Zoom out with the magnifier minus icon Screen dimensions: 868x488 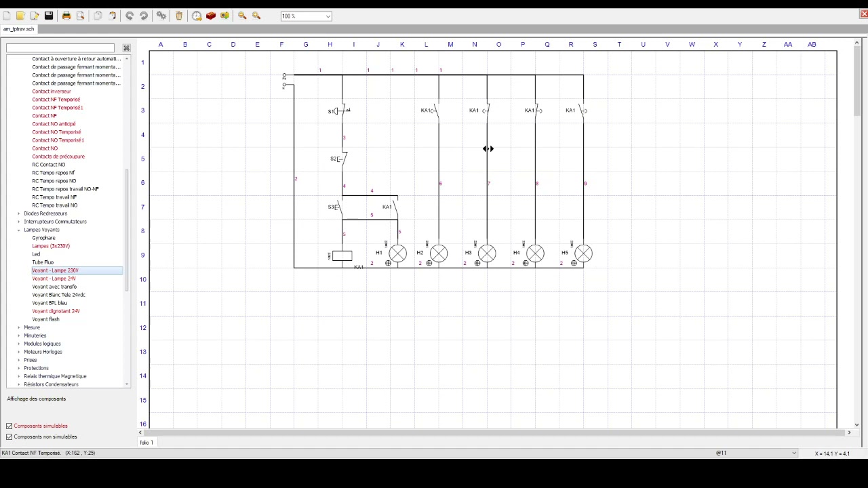point(242,16)
